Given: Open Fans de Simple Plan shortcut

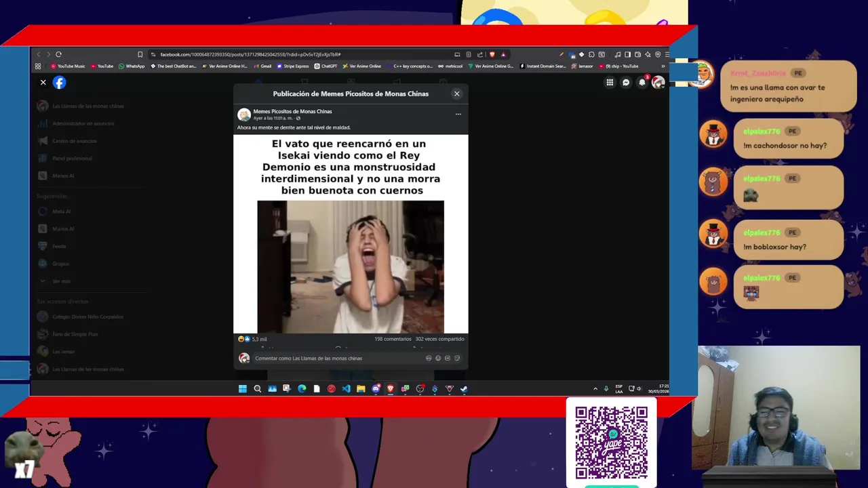Looking at the screenshot, I should 75,334.
